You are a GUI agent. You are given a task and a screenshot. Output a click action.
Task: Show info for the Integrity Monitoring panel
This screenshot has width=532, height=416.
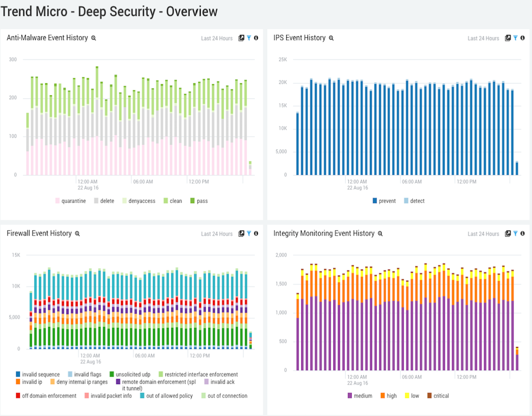click(x=522, y=233)
